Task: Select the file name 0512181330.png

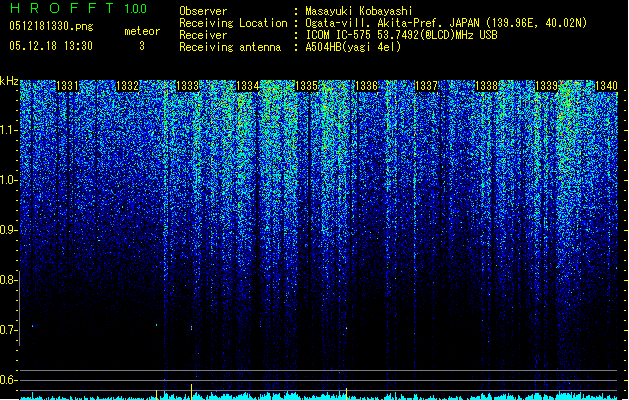Action: tap(51, 26)
